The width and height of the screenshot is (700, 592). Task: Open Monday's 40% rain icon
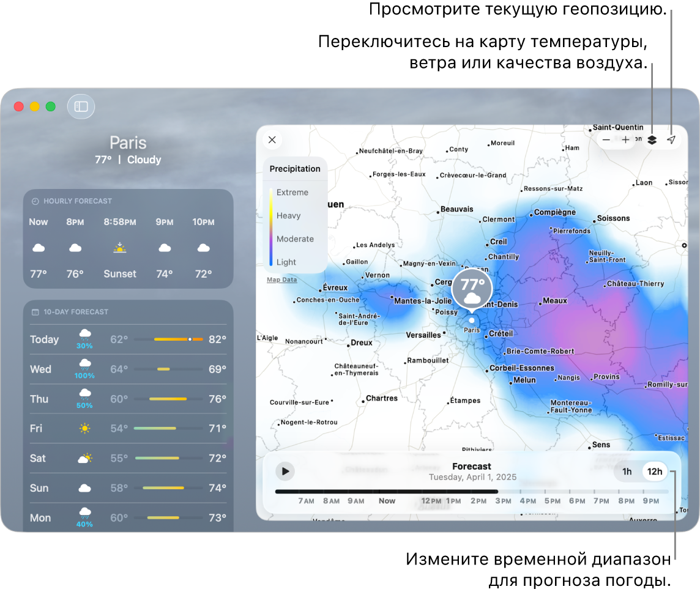85,514
